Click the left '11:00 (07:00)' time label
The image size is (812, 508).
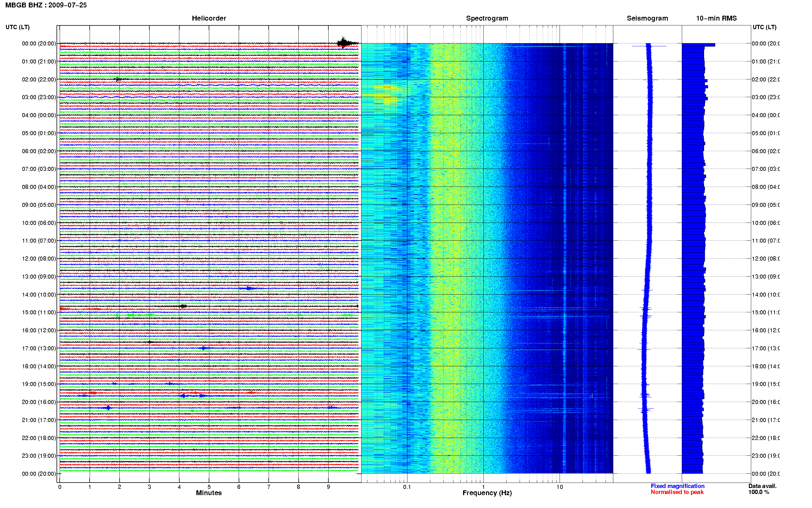click(x=39, y=241)
